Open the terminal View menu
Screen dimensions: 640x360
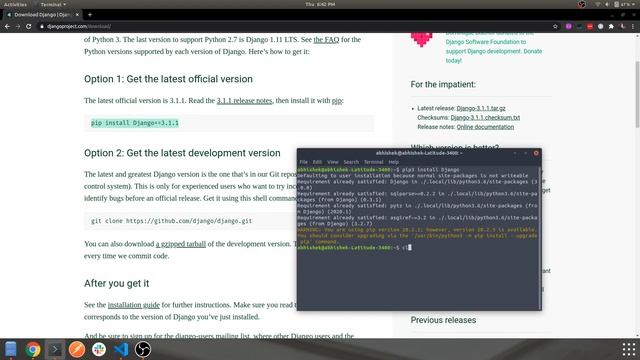pos(333,162)
